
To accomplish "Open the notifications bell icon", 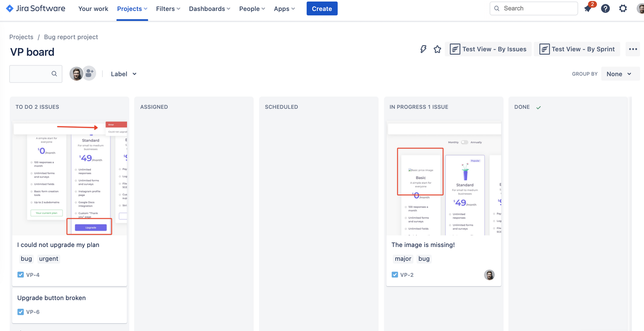I will pyautogui.click(x=588, y=9).
